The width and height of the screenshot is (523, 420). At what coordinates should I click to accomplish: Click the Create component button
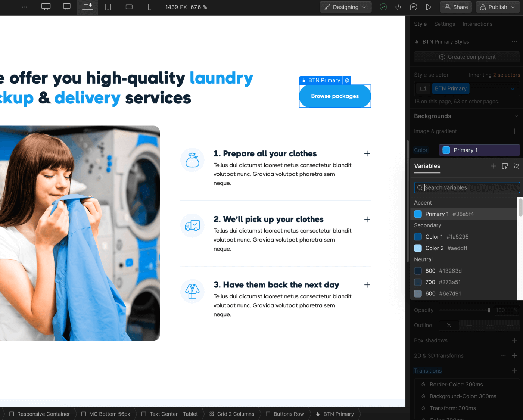[x=467, y=56]
